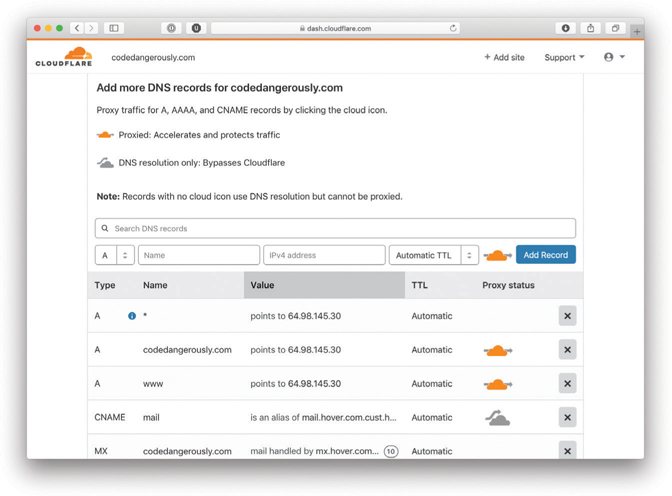The height and width of the screenshot is (496, 672).
Task: Click the Safari back arrow
Action: click(x=77, y=28)
